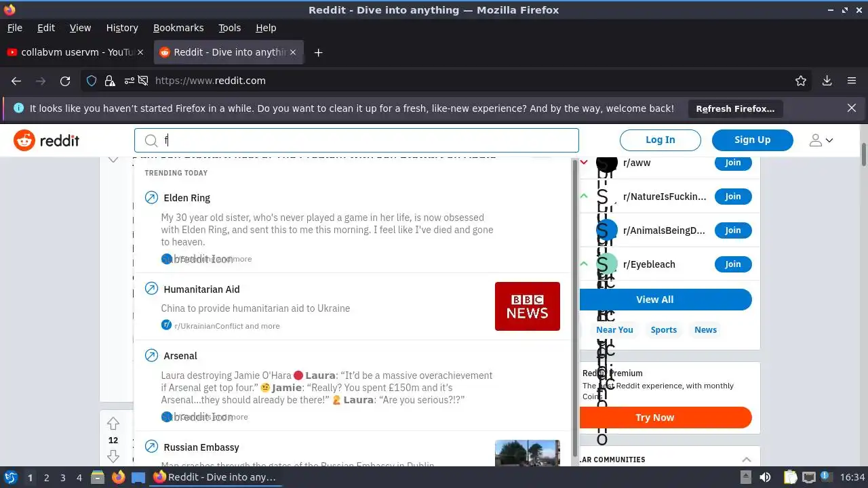
Task: Open a new tab with plus icon
Action: (318, 52)
